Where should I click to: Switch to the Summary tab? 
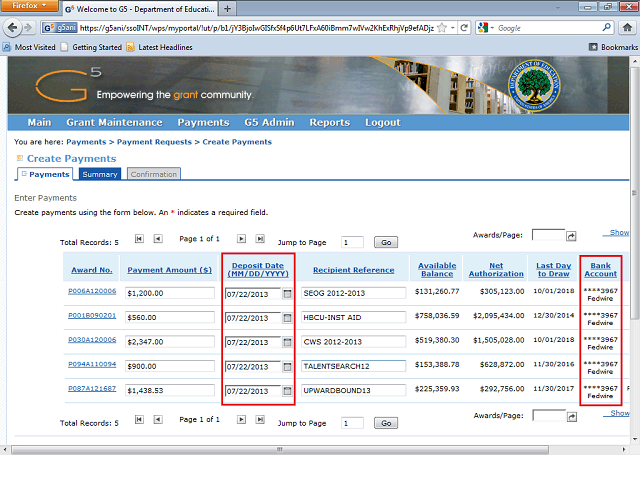[100, 174]
